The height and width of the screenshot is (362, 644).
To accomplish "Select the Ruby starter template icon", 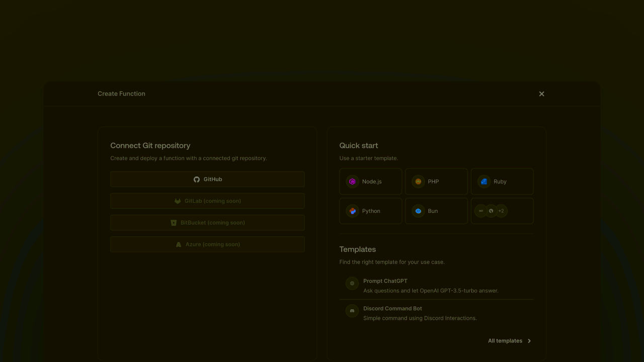I will click(484, 182).
